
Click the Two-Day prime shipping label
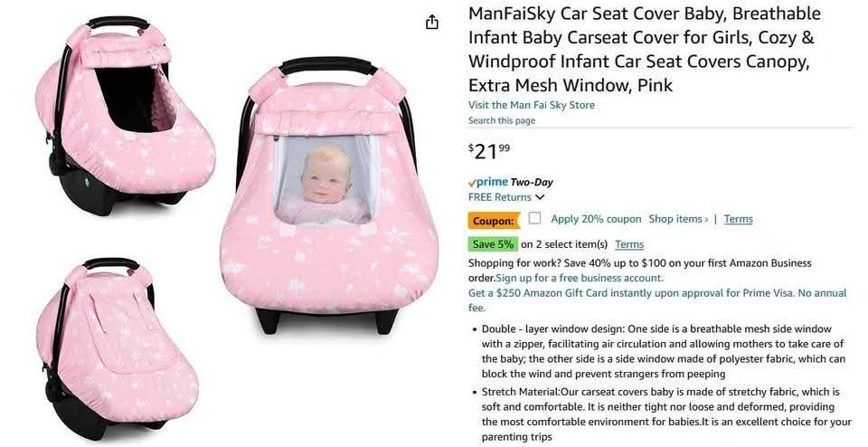coord(532,182)
